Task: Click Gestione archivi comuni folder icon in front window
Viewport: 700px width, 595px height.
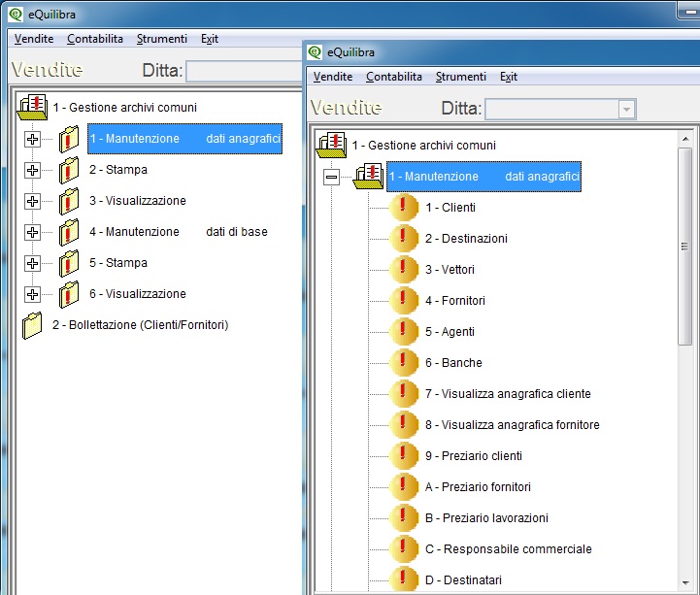Action: [x=332, y=145]
